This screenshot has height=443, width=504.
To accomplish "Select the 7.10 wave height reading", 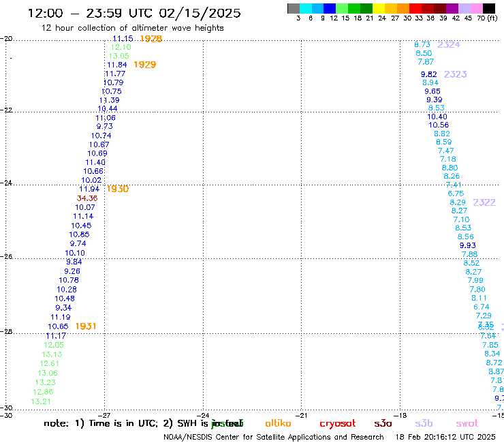I will tap(461, 219).
